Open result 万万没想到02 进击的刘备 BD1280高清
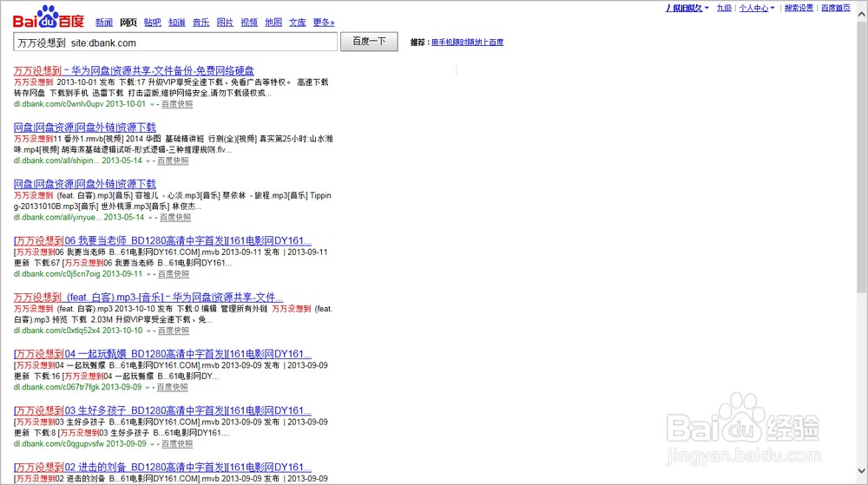The image size is (868, 485). [x=163, y=468]
